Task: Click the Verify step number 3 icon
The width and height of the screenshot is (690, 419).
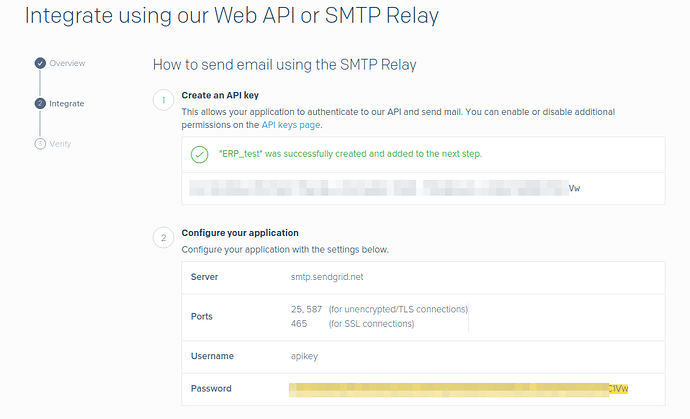Action: click(x=40, y=144)
